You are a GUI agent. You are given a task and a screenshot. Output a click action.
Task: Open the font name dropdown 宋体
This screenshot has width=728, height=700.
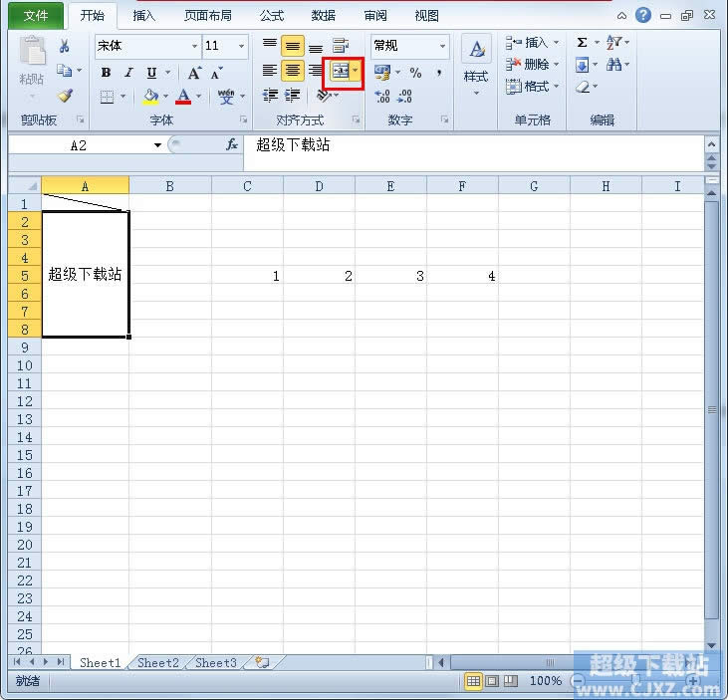194,46
